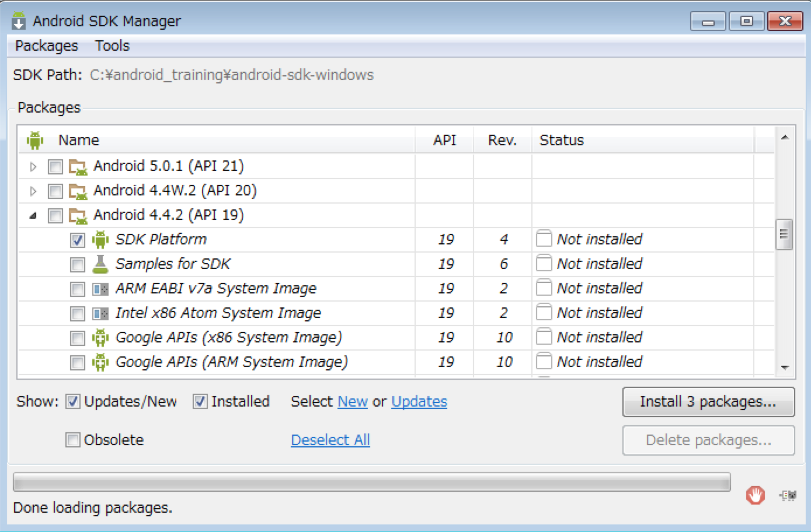The width and height of the screenshot is (811, 532).
Task: Select the Intel x86 Atom System Image text
Action: tap(218, 313)
